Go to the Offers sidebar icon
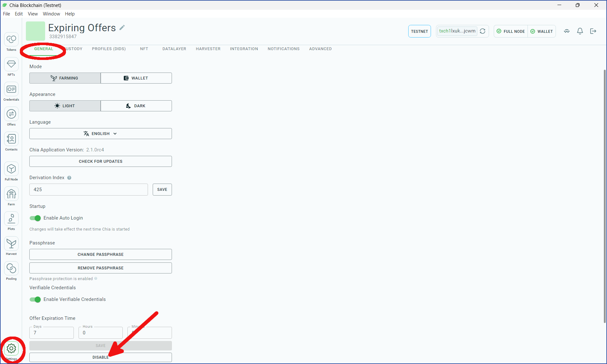607x364 pixels. (11, 114)
